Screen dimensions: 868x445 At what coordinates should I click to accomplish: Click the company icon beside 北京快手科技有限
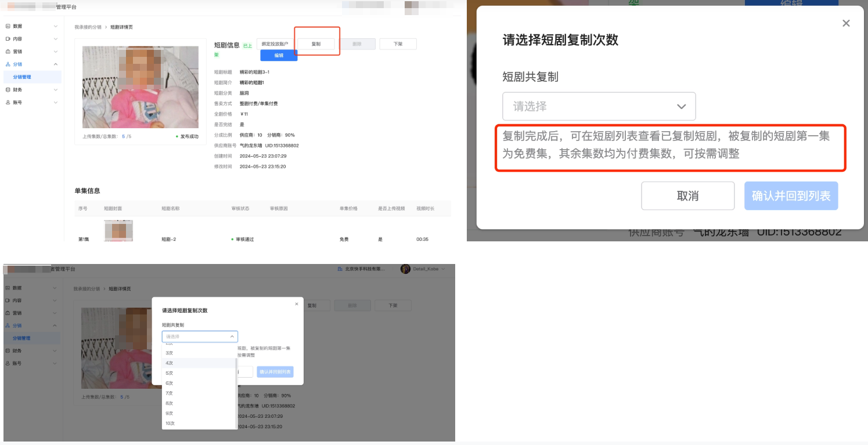point(341,269)
